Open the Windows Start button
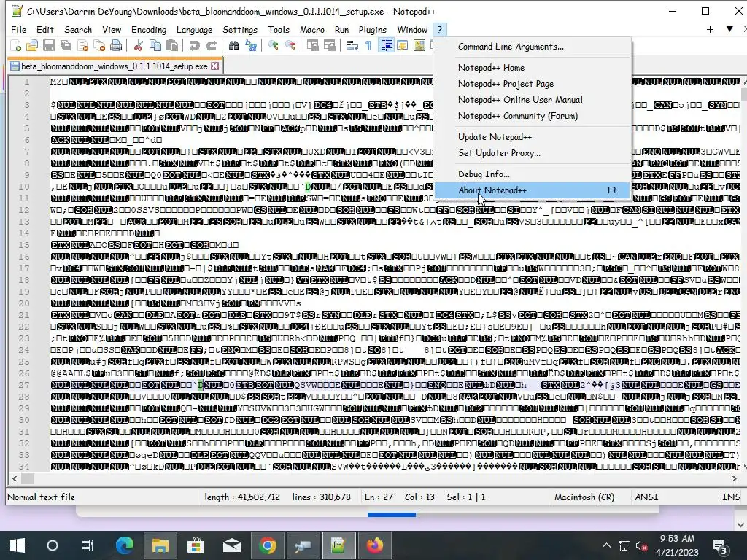The height and width of the screenshot is (560, 747). 18,545
